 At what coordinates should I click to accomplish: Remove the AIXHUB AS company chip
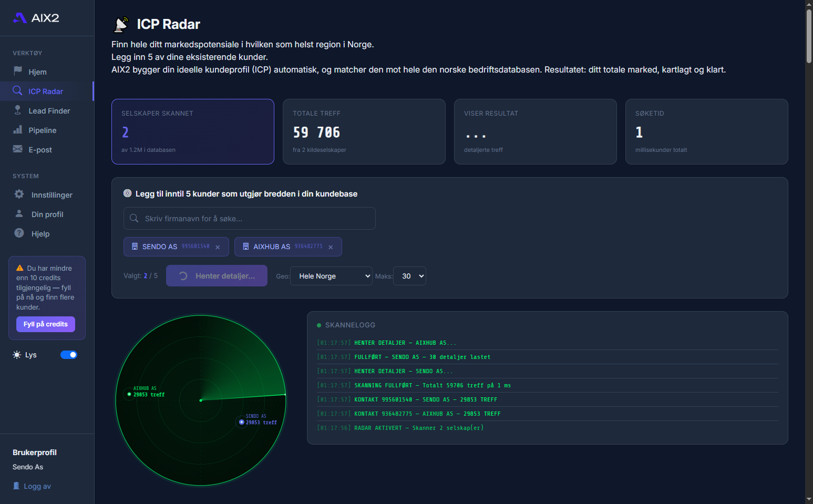tap(330, 246)
